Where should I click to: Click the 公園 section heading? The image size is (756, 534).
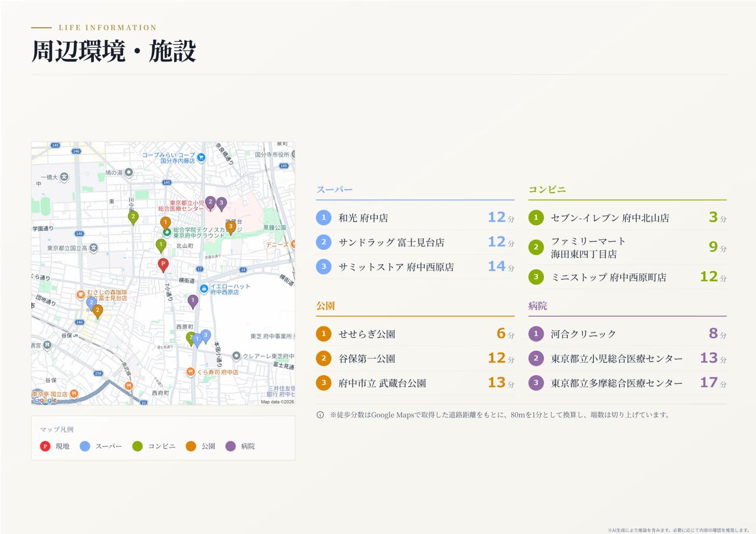(x=325, y=306)
